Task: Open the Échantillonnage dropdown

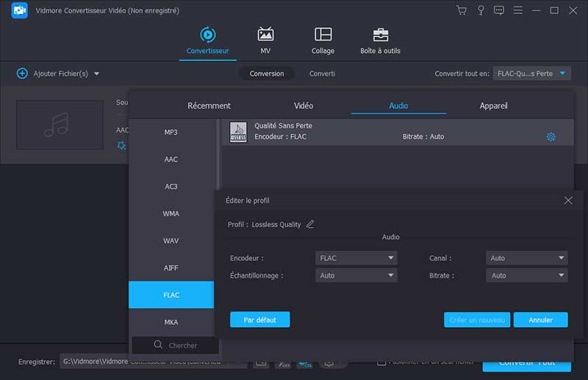Action: [356, 276]
